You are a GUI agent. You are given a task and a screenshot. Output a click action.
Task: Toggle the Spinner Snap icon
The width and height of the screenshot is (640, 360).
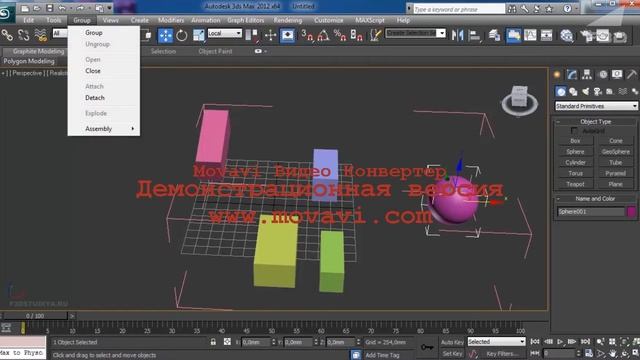click(356, 36)
